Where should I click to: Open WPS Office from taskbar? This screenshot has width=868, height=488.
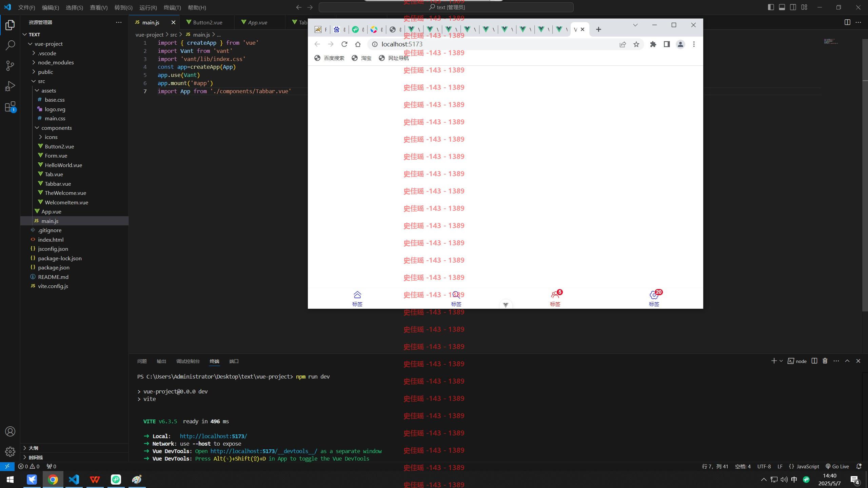click(95, 480)
